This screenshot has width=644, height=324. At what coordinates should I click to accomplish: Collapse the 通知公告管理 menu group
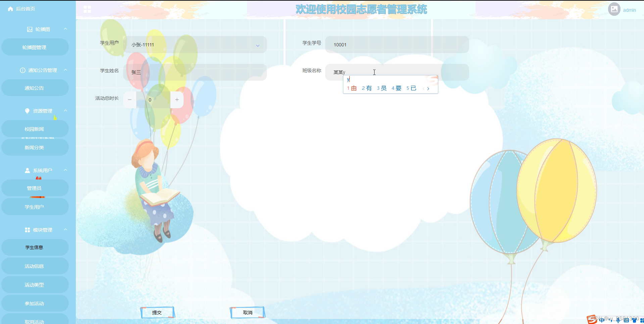pyautogui.click(x=65, y=70)
